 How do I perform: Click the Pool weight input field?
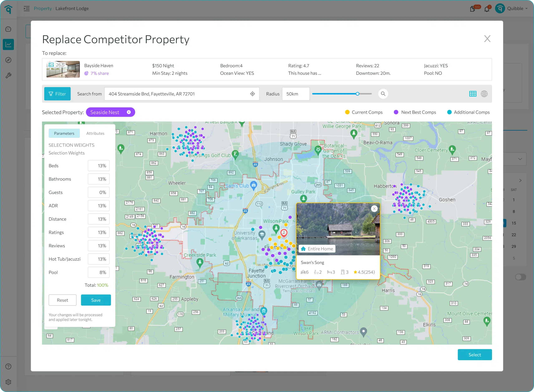click(x=98, y=272)
